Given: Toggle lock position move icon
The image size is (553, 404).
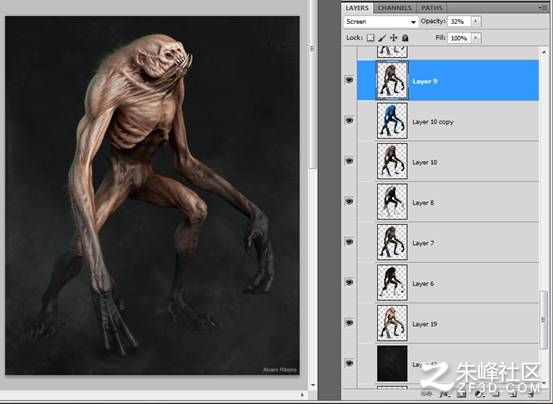Looking at the screenshot, I should (394, 38).
